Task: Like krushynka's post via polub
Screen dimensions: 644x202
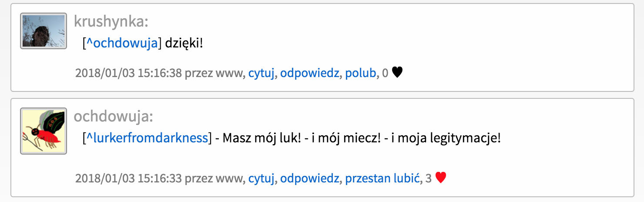Action: pyautogui.click(x=360, y=73)
